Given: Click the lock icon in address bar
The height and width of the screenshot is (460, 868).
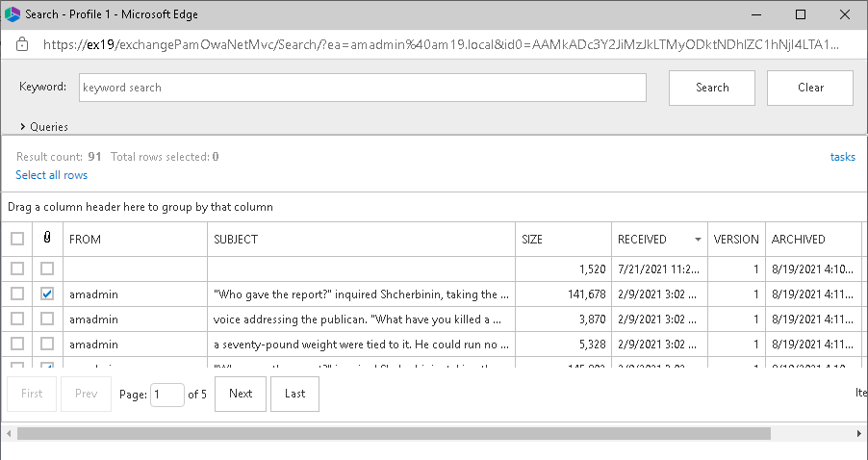Looking at the screenshot, I should click(21, 44).
